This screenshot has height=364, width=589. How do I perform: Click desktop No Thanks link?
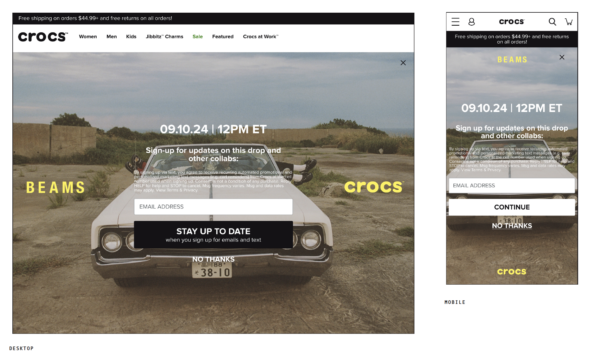[213, 259]
